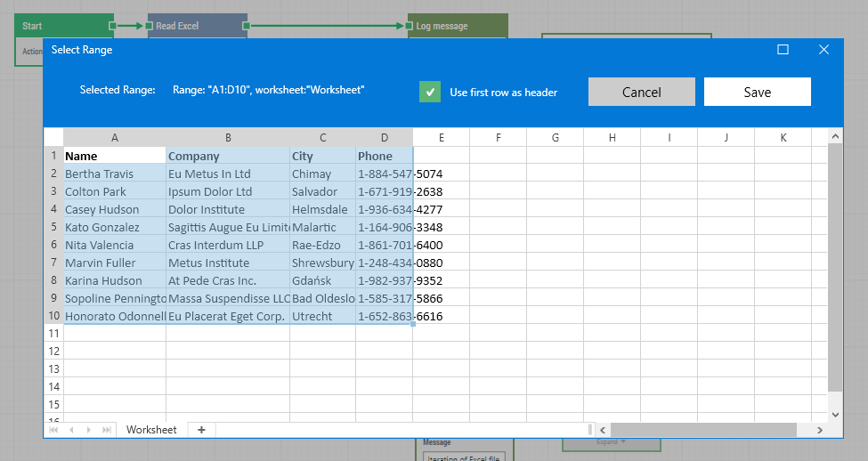868x461 pixels.
Task: Select column G header
Action: click(x=556, y=138)
